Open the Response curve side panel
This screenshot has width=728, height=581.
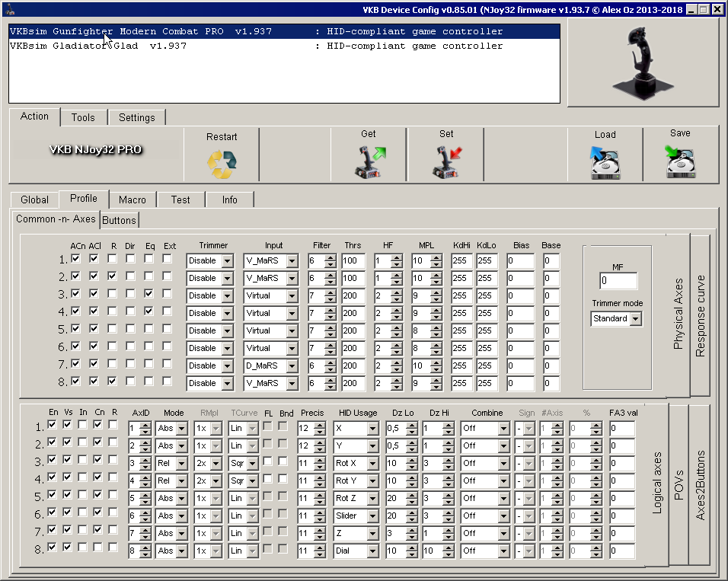(x=700, y=315)
